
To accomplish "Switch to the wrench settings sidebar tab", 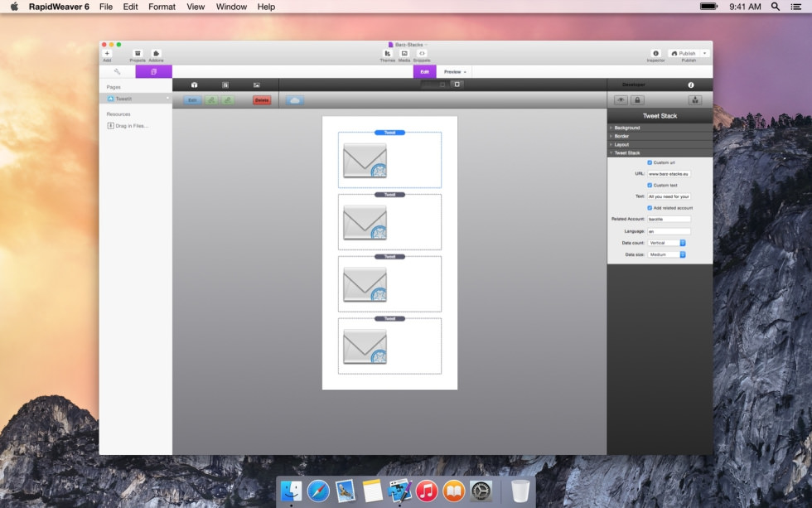I will pyautogui.click(x=117, y=71).
